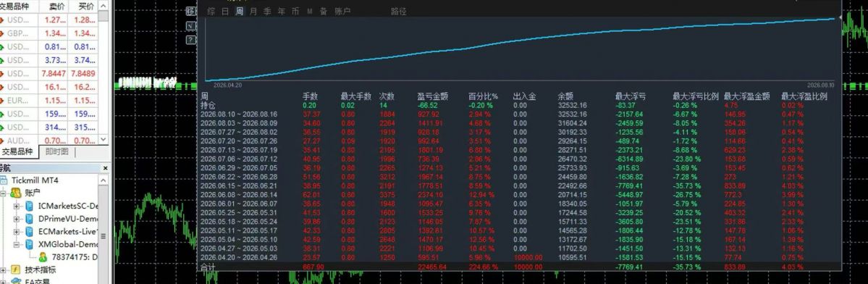The height and width of the screenshot is (284, 868).
Task: Select the Tickmill MT4 tree item
Action: point(34,180)
